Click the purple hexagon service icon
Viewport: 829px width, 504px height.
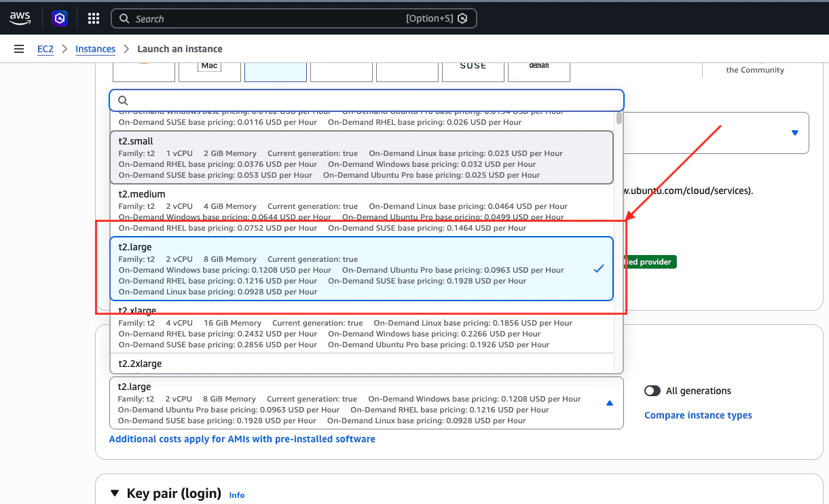tap(60, 18)
